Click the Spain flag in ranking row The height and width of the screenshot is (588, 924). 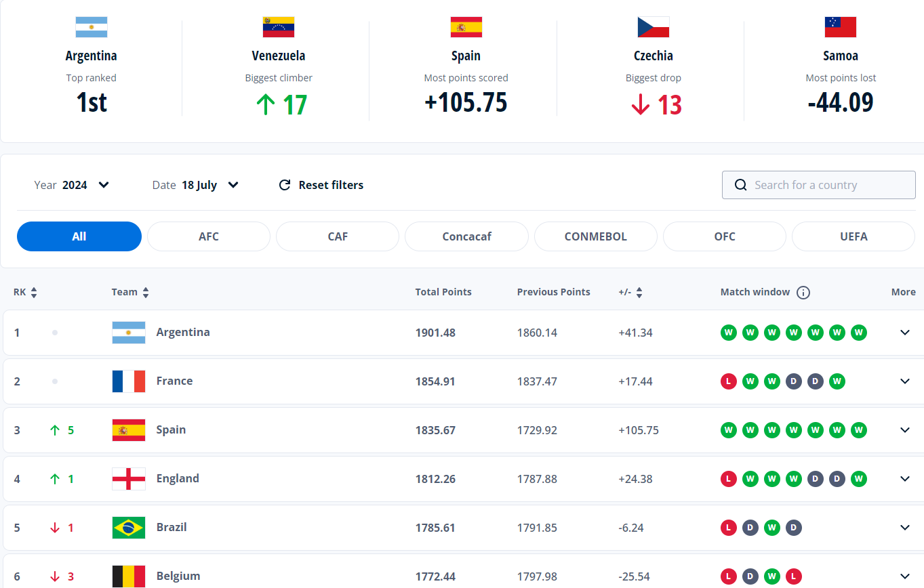pos(129,430)
